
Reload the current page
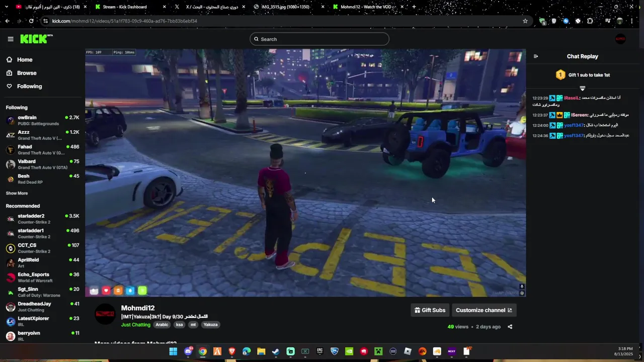point(31,21)
